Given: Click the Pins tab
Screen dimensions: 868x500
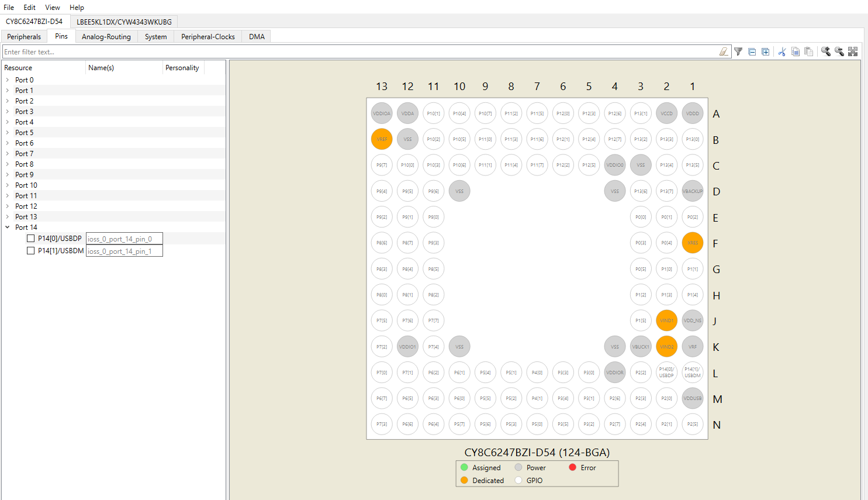Looking at the screenshot, I should pyautogui.click(x=61, y=36).
